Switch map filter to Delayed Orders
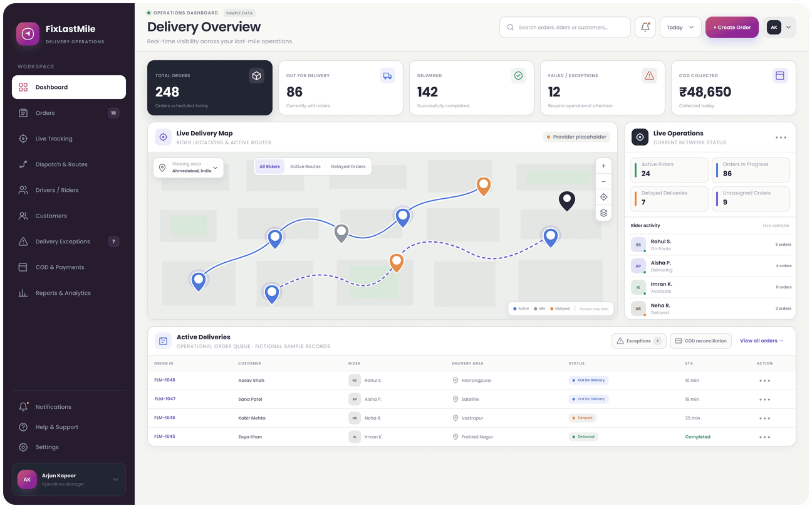Image resolution: width=812 pixels, height=508 pixels. 348,167
